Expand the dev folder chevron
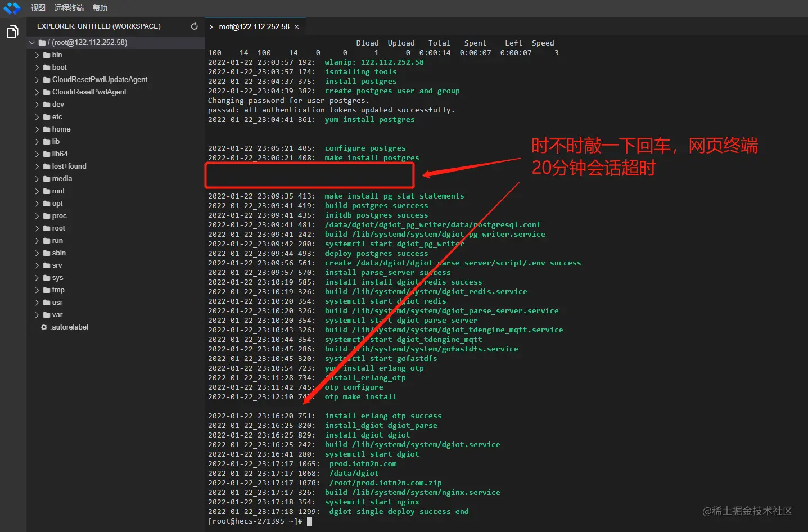The width and height of the screenshot is (808, 532). pos(37,105)
